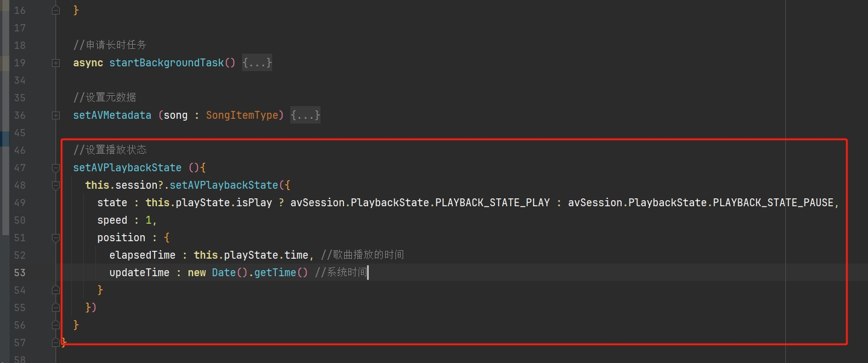Viewport: 868px width, 363px height.
Task: Collapse the position object block at line 51
Action: tap(56, 238)
